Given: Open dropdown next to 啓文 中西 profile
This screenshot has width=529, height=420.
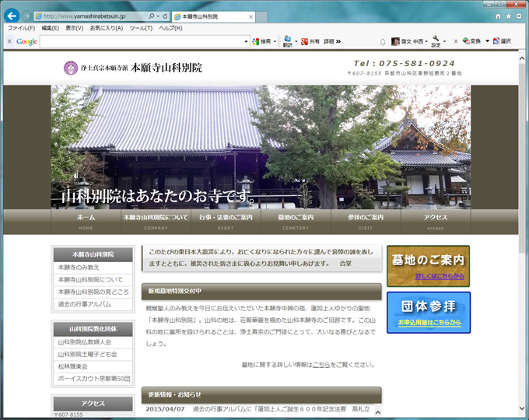Looking at the screenshot, I should [426, 41].
